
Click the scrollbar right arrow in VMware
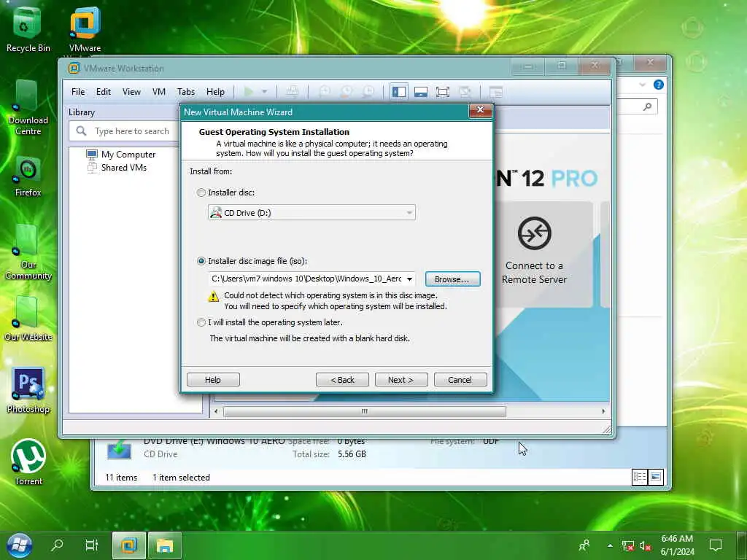coord(603,411)
